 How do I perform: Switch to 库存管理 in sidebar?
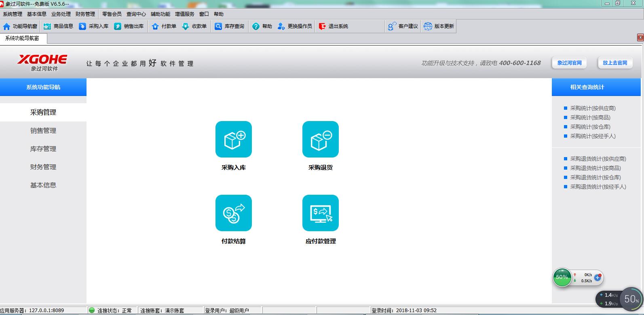[x=43, y=149]
